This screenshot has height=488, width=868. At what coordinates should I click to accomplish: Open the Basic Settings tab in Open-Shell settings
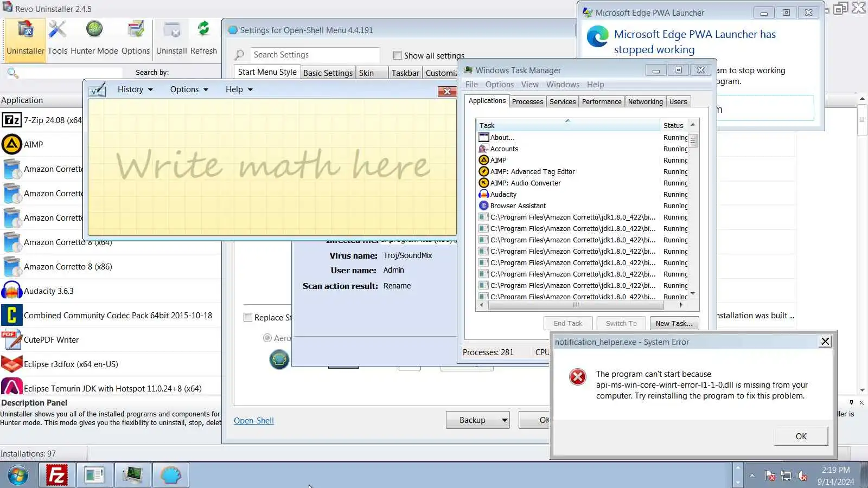[328, 73]
